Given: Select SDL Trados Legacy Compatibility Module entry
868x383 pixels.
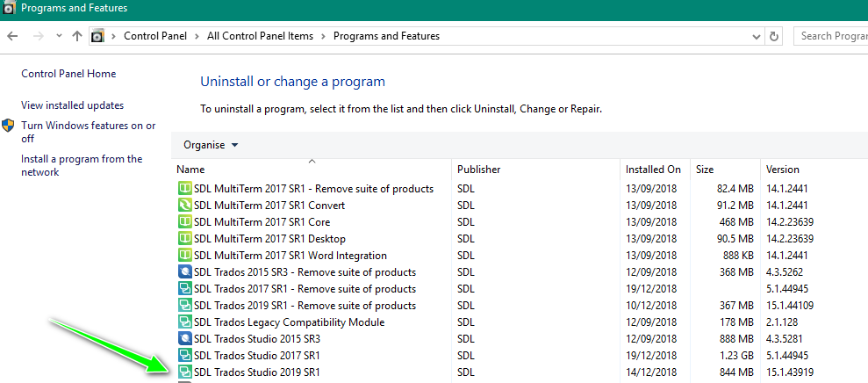Looking at the screenshot, I should click(x=289, y=322).
